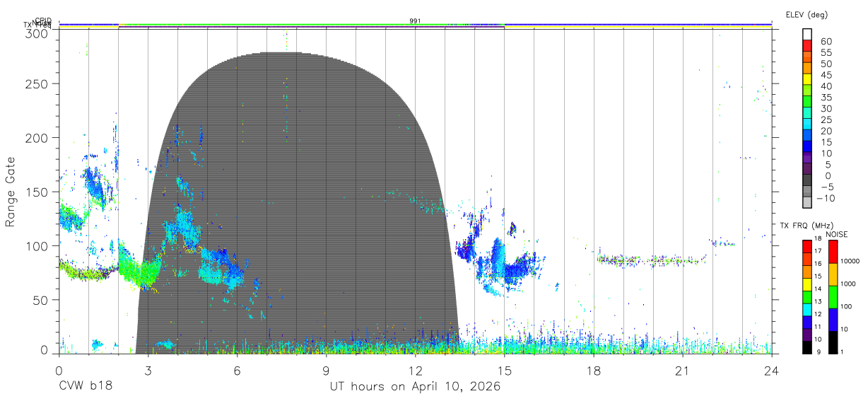Click the 100 tick label on Range Gate axis

coord(37,245)
